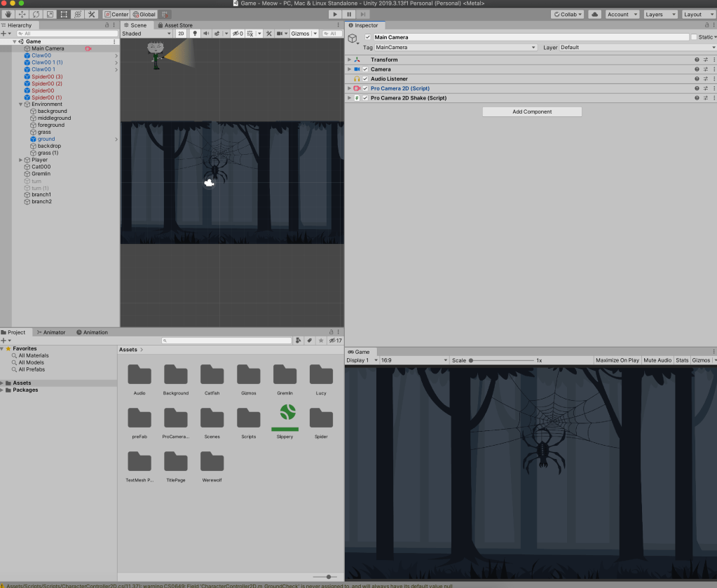717x588 pixels.
Task: Click the Pause button
Action: [348, 14]
